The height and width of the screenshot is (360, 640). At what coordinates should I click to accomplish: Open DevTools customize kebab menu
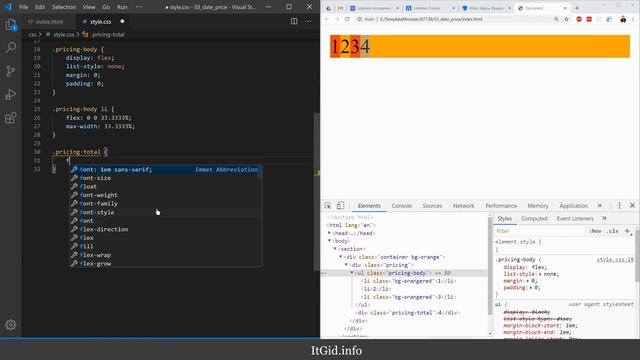pyautogui.click(x=619, y=205)
